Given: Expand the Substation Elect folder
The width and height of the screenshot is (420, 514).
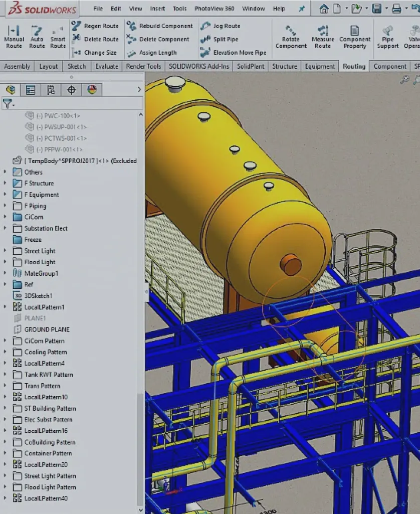Looking at the screenshot, I should (x=5, y=228).
